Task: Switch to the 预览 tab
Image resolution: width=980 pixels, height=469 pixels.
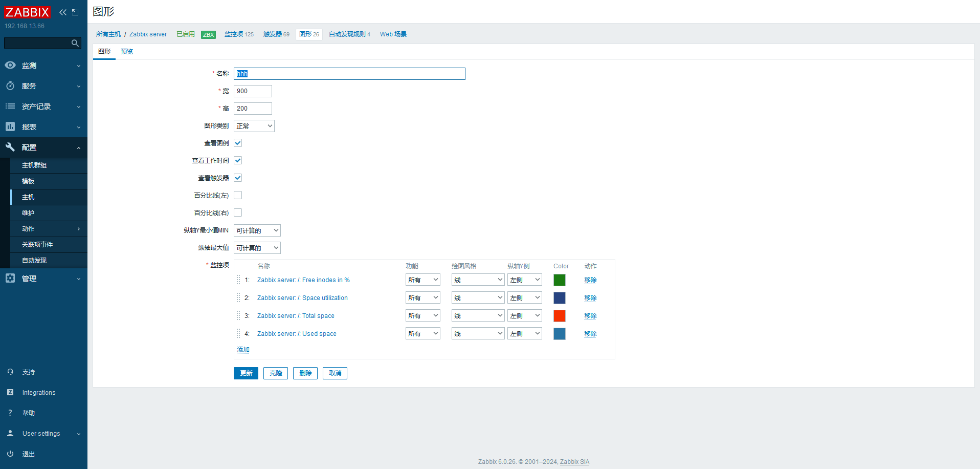Action: pyautogui.click(x=127, y=52)
